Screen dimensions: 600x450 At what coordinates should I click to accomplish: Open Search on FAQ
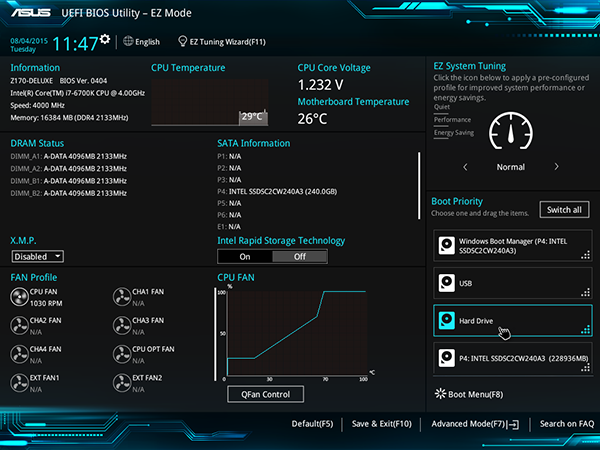(x=567, y=424)
